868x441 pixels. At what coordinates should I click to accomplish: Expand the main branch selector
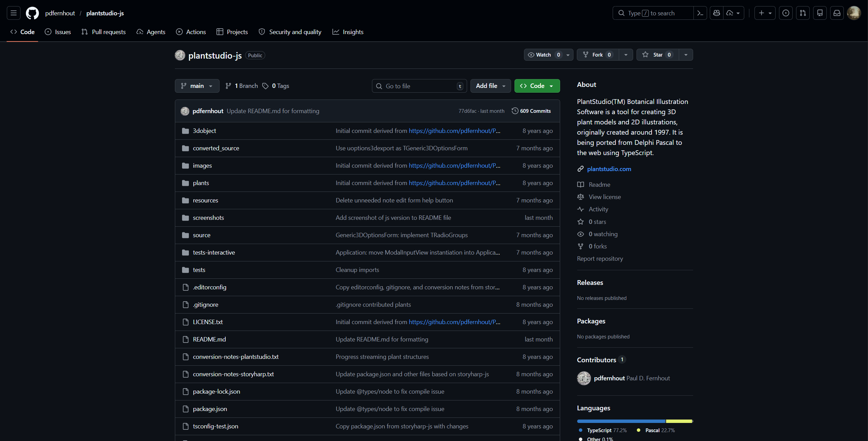pyautogui.click(x=197, y=86)
